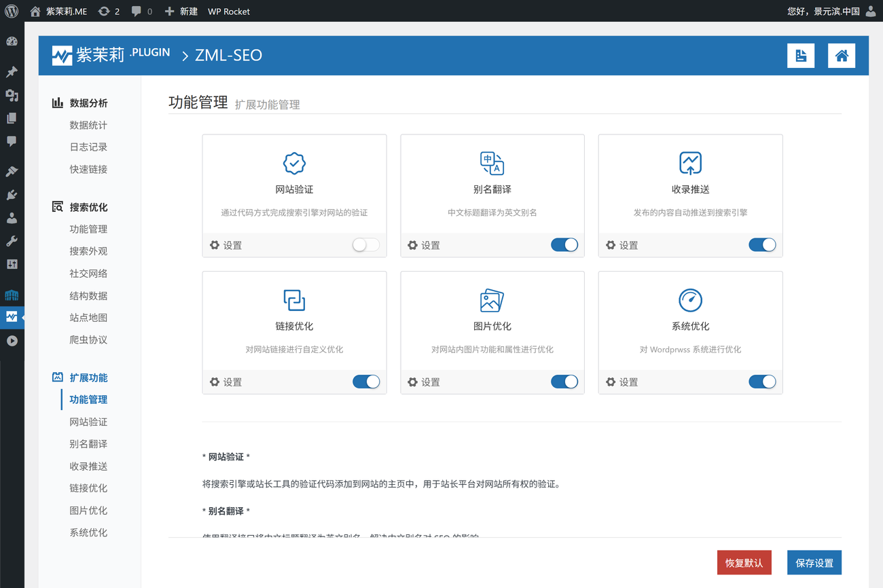Collapse the 搜索优化 sidebar section
This screenshot has height=588, width=883.
click(x=79, y=207)
